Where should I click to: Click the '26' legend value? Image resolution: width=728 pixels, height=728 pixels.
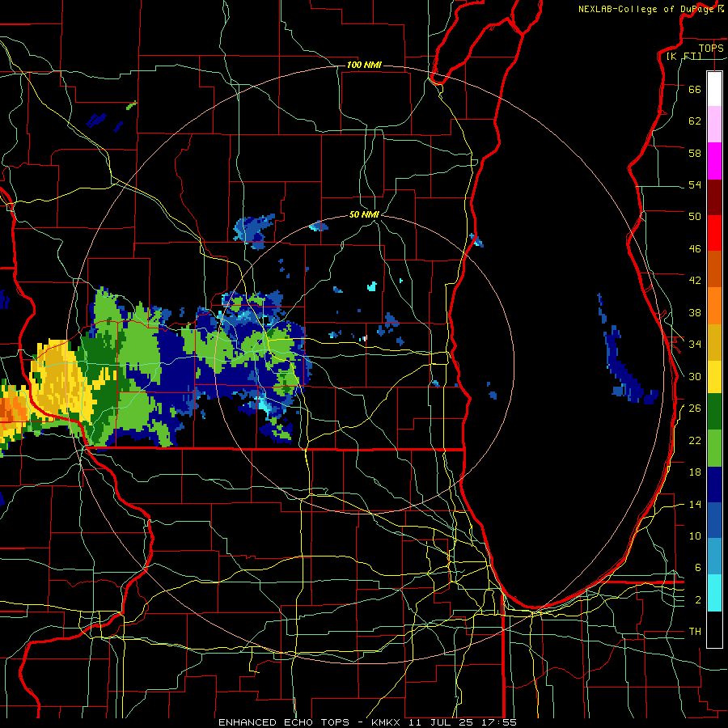click(x=695, y=408)
